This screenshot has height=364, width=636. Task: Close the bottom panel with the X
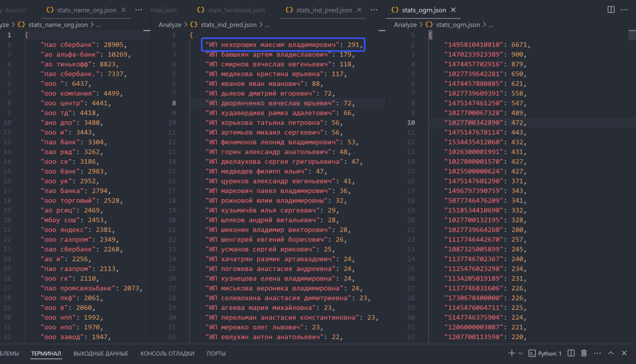[x=624, y=353]
